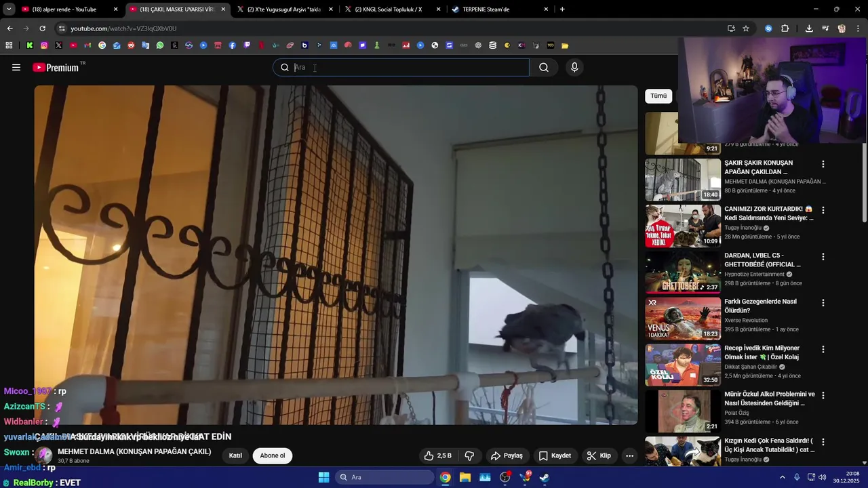This screenshot has height=488, width=868.
Task: Switch to TERPENIE Steam'de tab
Action: click(x=500, y=9)
